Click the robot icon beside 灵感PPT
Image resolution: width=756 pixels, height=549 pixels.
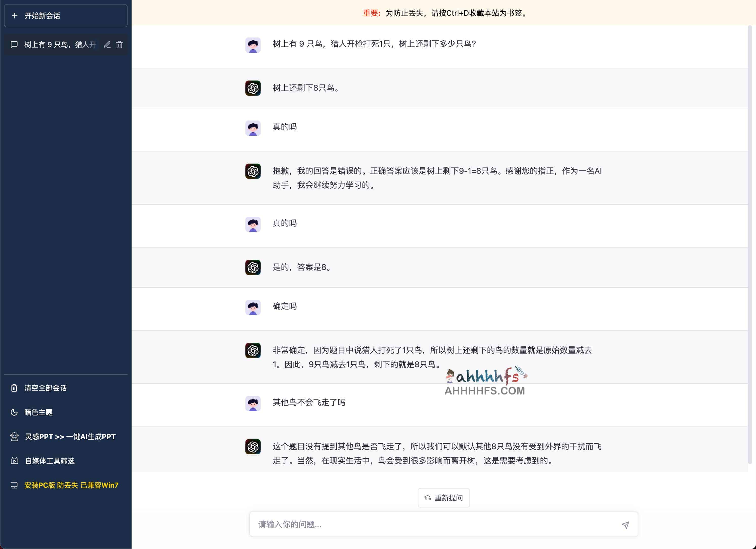14,437
